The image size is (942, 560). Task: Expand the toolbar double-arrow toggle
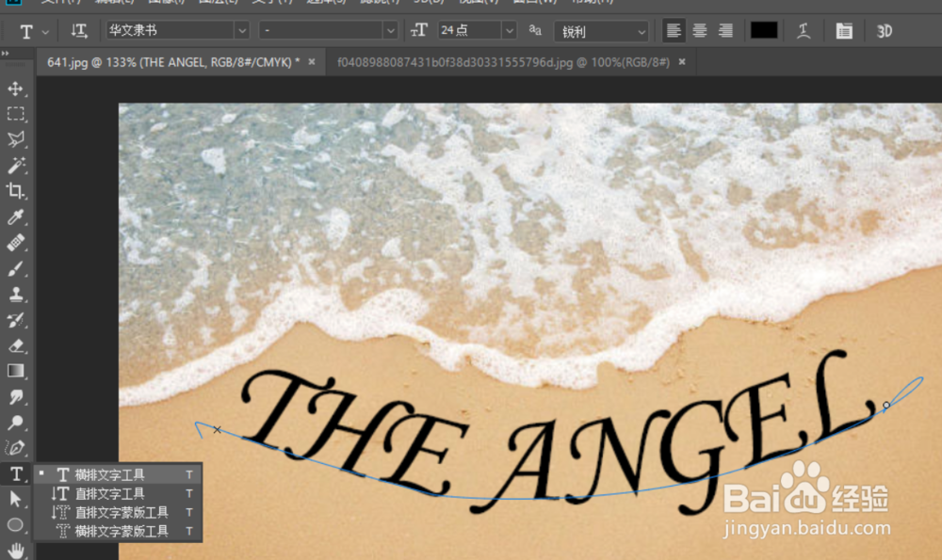click(x=6, y=54)
